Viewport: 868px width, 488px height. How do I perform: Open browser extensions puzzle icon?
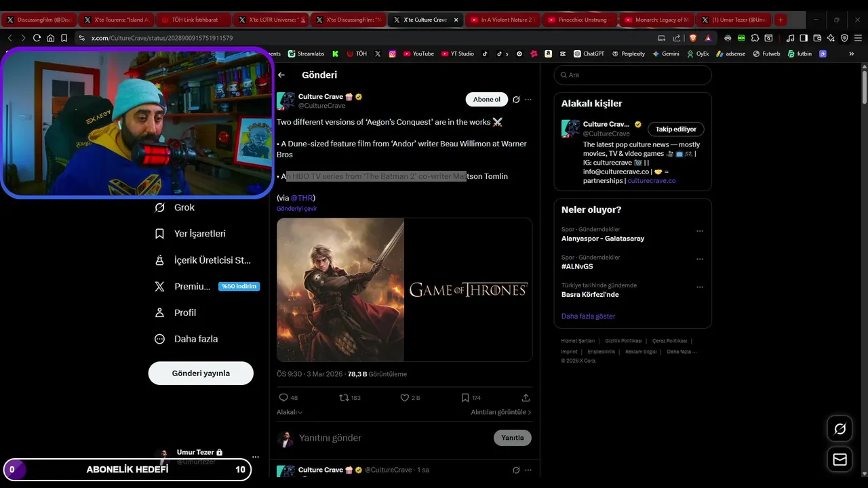[x=755, y=38]
